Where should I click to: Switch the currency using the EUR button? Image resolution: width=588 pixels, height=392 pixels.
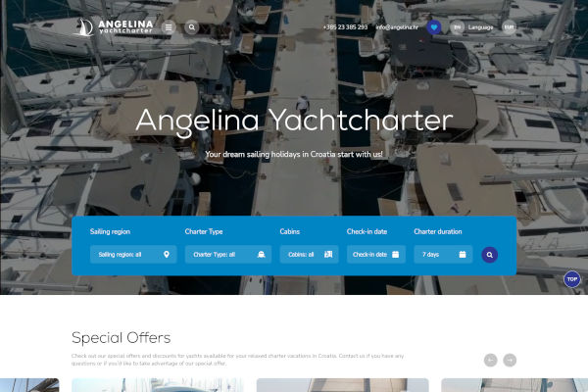(x=509, y=27)
